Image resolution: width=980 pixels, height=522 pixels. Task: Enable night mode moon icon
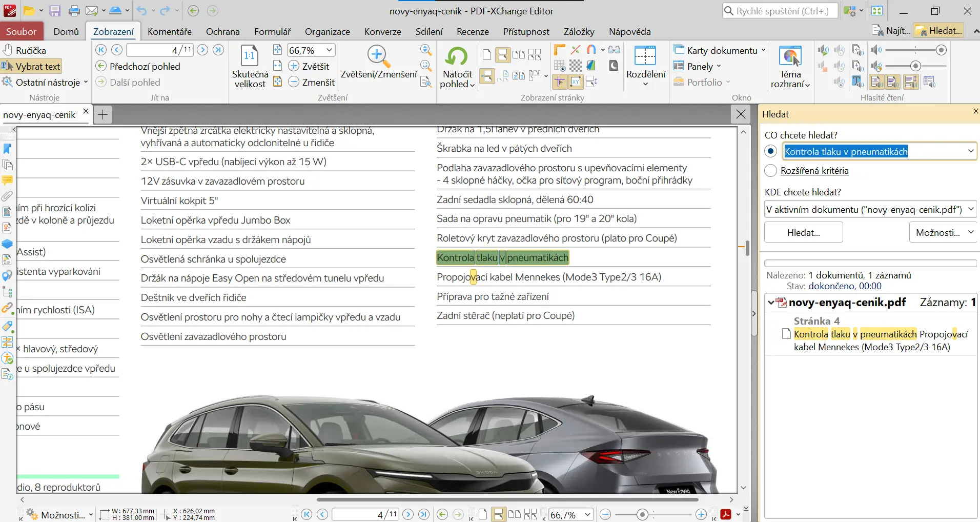coord(614,66)
